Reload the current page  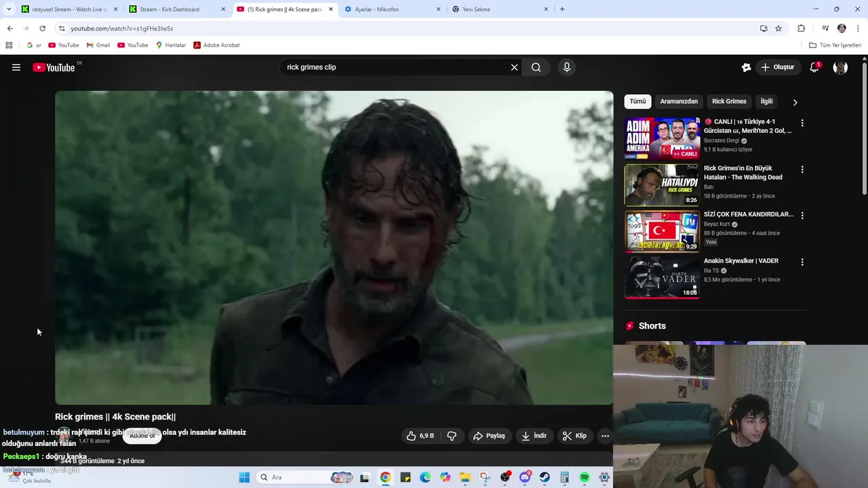[42, 28]
